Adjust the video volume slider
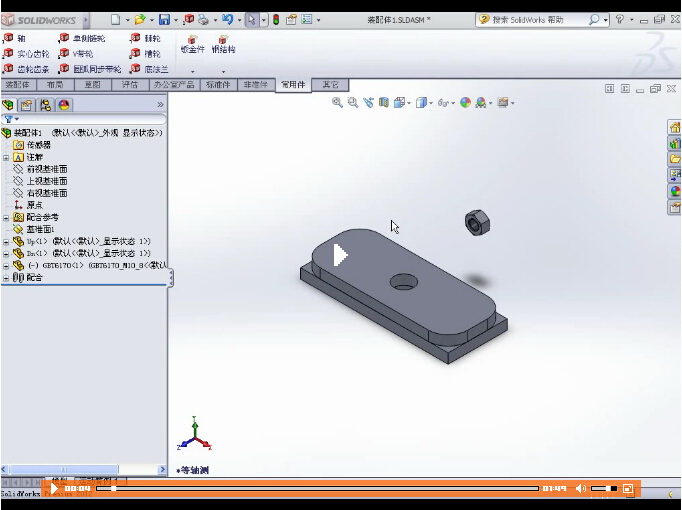 604,489
